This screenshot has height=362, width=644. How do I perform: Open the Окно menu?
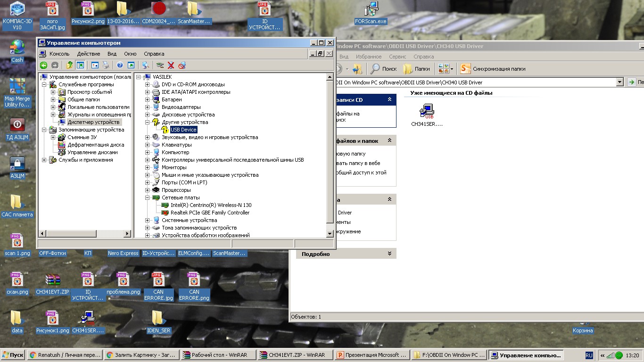click(x=130, y=54)
